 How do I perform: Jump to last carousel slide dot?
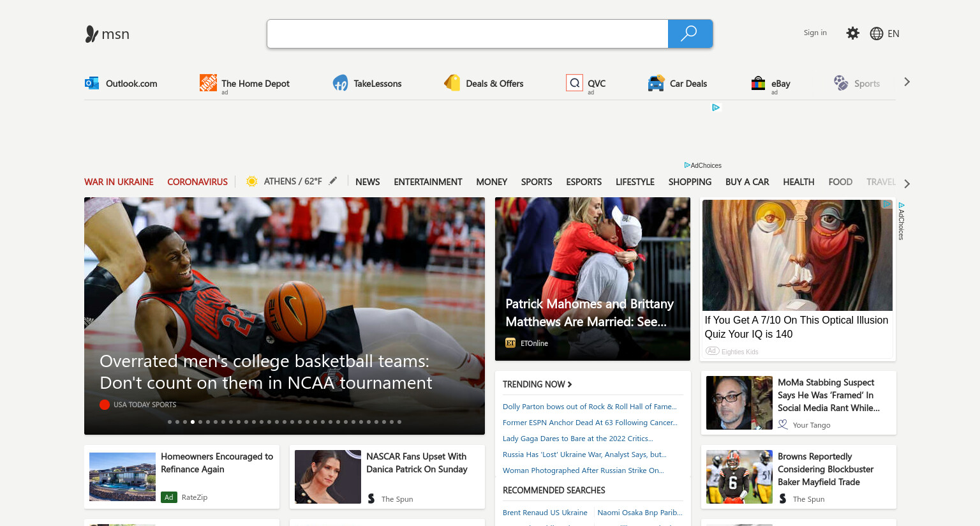399,422
